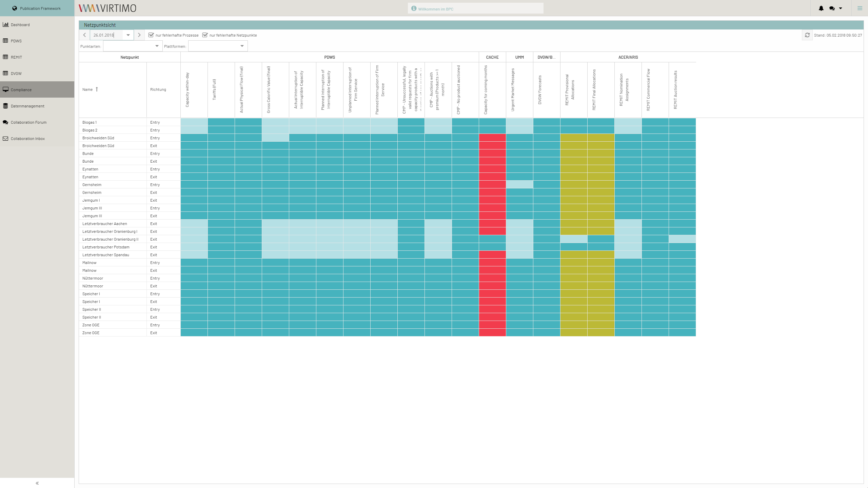This screenshot has width=868, height=488.
Task: Expand the header chat dropdown caret
Action: [x=841, y=8]
